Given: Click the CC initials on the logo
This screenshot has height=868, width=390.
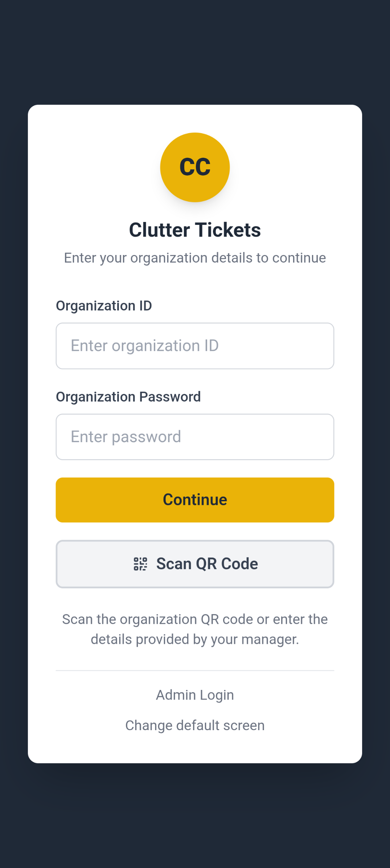Looking at the screenshot, I should tap(195, 167).
